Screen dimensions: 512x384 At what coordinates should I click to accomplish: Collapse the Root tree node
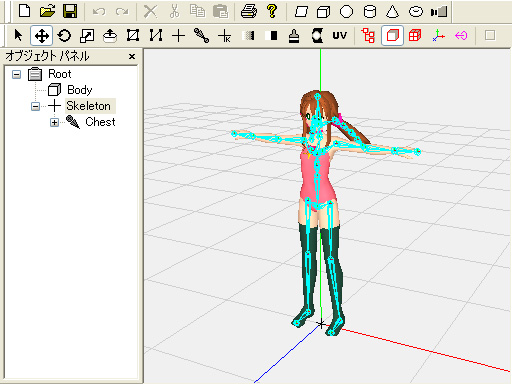pyautogui.click(x=16, y=74)
